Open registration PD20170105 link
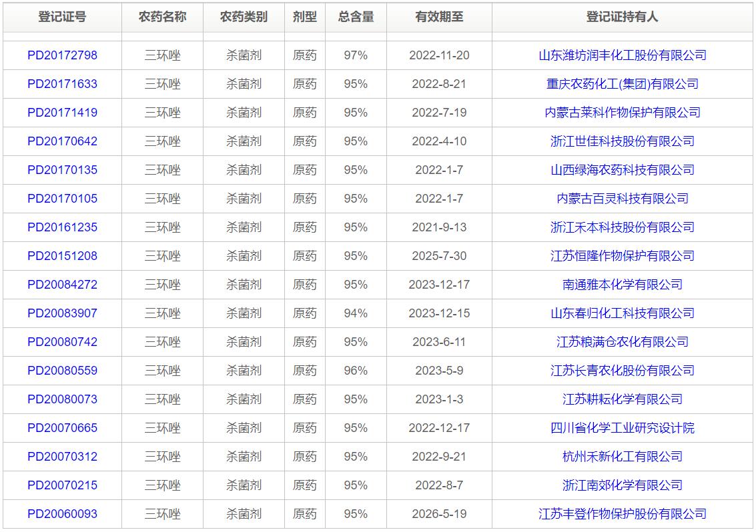 62,199
